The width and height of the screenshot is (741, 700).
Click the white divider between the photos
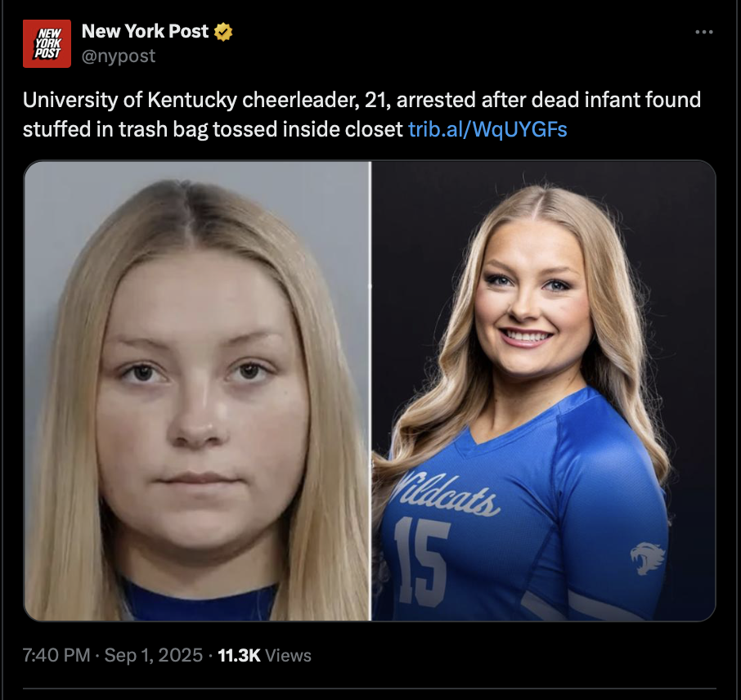371,391
